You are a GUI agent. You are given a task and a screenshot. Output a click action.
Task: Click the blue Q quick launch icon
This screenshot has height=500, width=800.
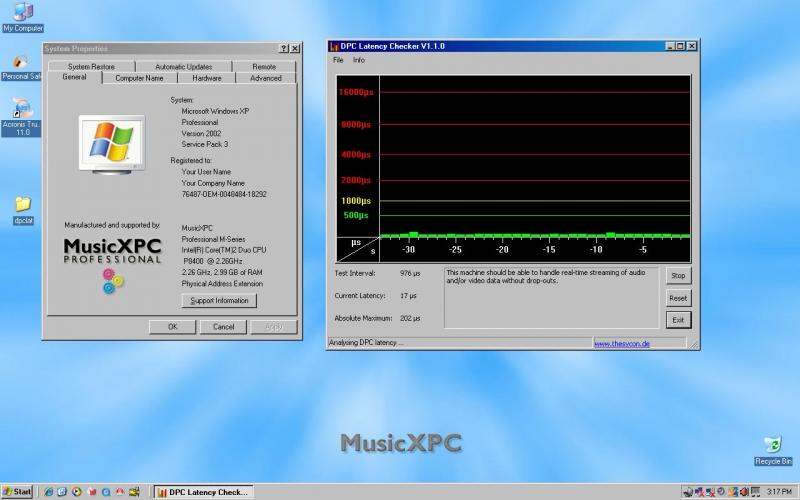pyautogui.click(x=106, y=492)
